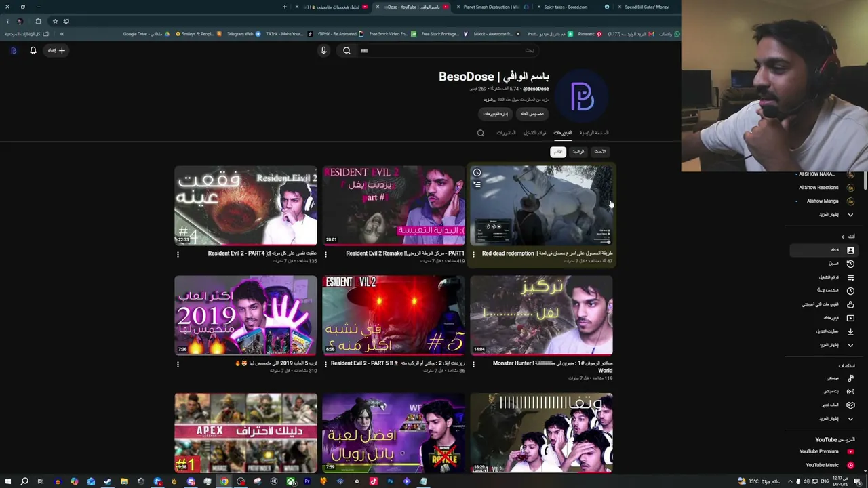The height and width of the screenshot is (488, 868).
Task: Click the BesoDose channel profile logo
Action: 583,96
